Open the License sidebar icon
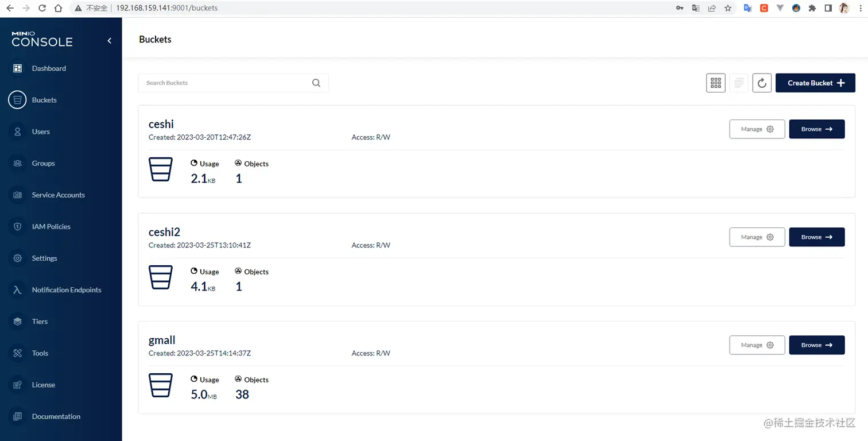Image resolution: width=868 pixels, height=441 pixels. click(17, 385)
